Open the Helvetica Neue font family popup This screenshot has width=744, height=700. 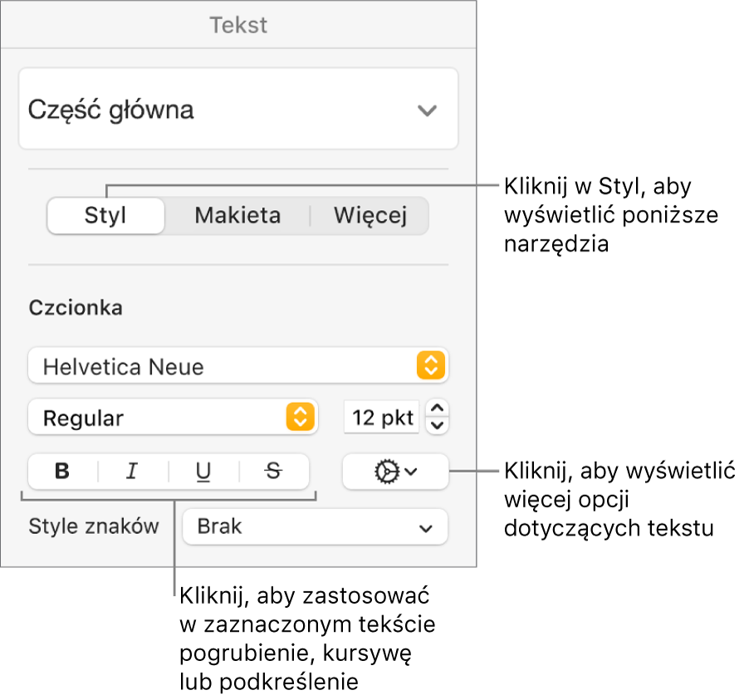click(x=239, y=365)
